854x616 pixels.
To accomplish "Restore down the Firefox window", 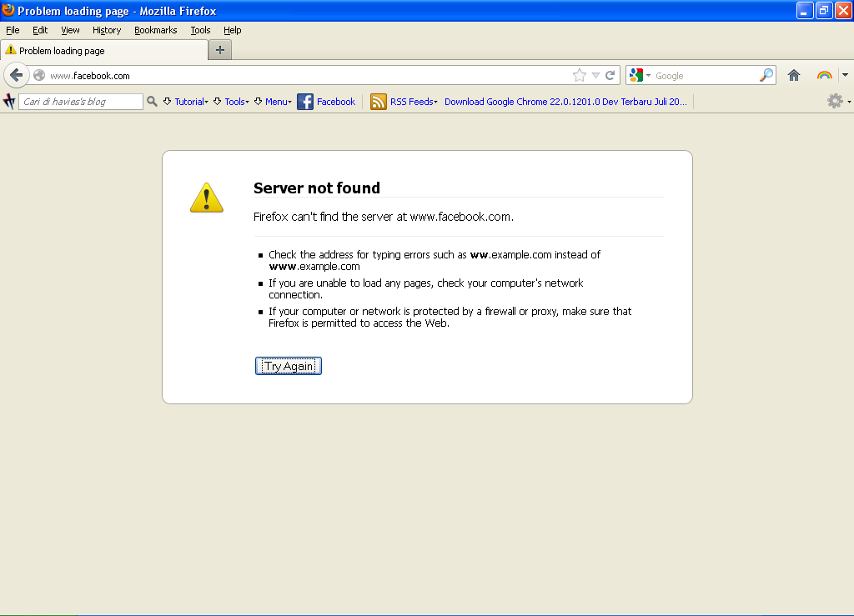I will click(824, 10).
